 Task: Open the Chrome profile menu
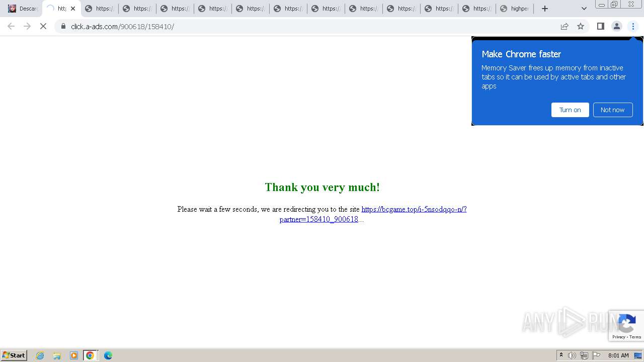coord(616,26)
